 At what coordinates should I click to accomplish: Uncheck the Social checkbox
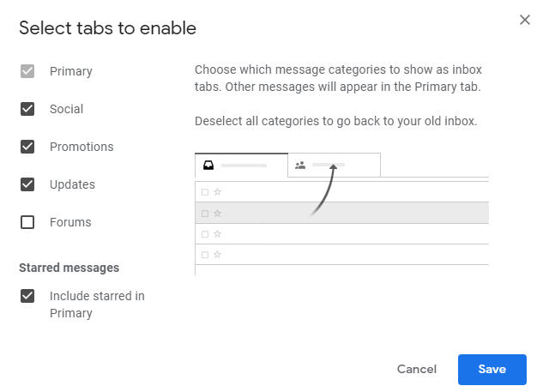(27, 109)
